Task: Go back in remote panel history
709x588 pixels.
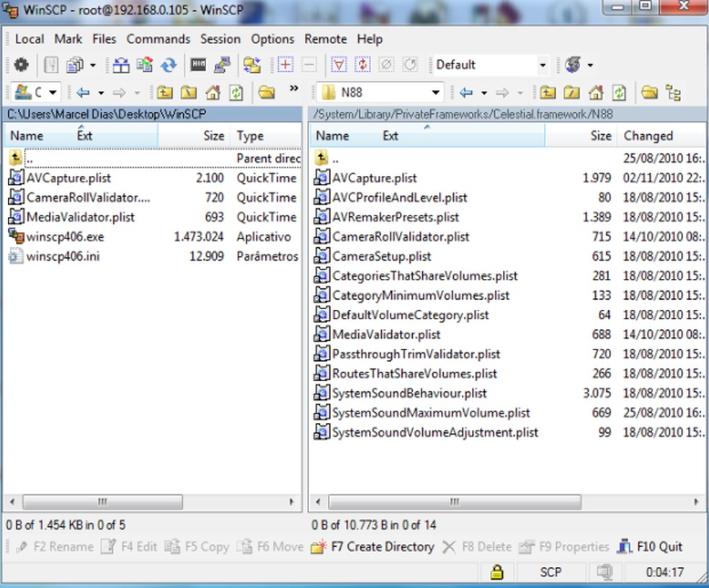Action: (x=466, y=93)
